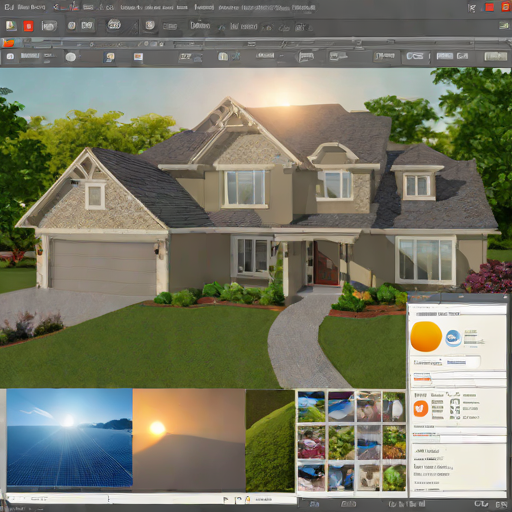
Task: Click the red button at the top right
Action: click(489, 7)
